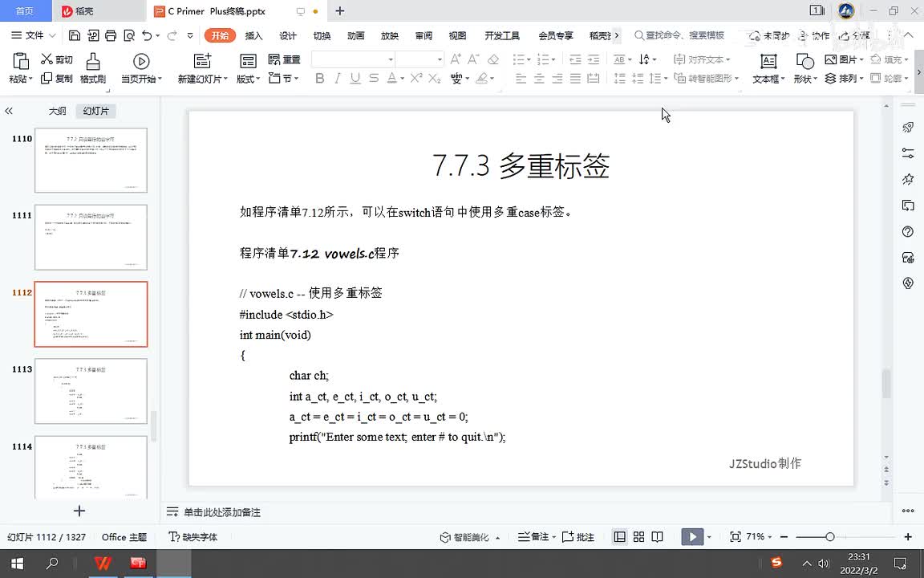Toggle justify text alignment
This screenshot has height=578, width=924.
(575, 78)
